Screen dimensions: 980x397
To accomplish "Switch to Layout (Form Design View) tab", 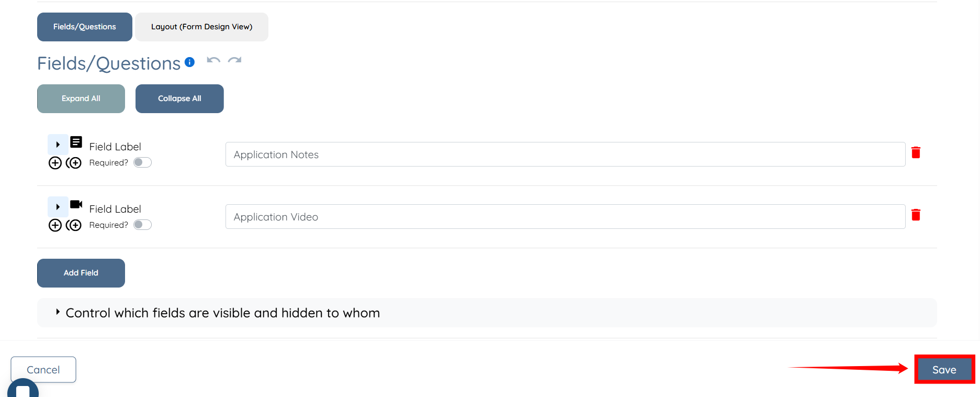I will pos(201,27).
